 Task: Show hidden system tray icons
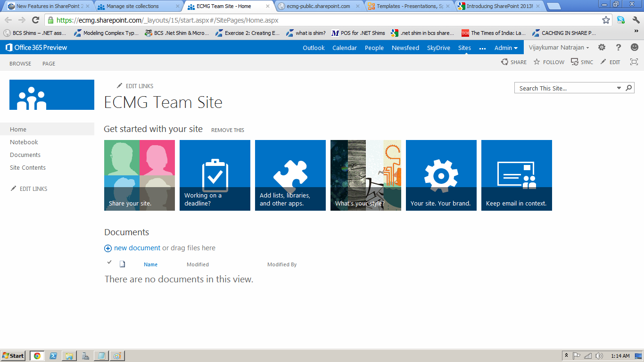(567, 356)
